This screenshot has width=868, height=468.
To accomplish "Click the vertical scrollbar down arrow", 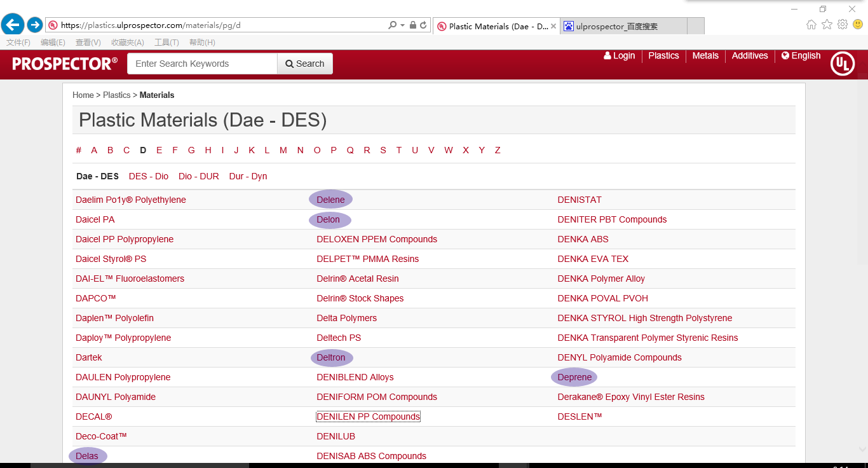I will (862, 449).
